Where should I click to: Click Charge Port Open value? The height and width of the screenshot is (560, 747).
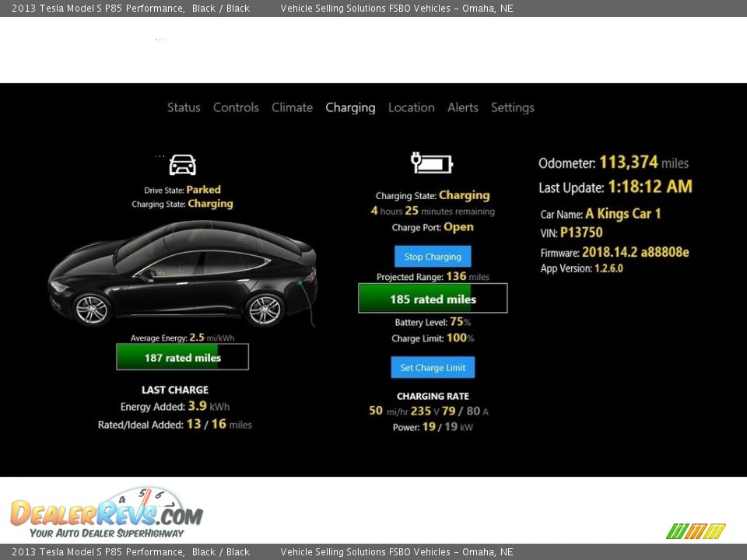(x=459, y=227)
